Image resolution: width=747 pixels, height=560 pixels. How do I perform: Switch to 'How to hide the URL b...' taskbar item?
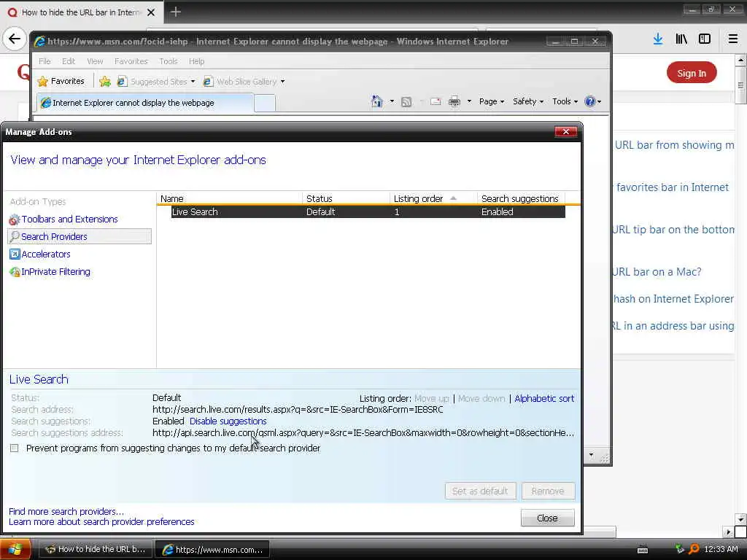point(95,550)
